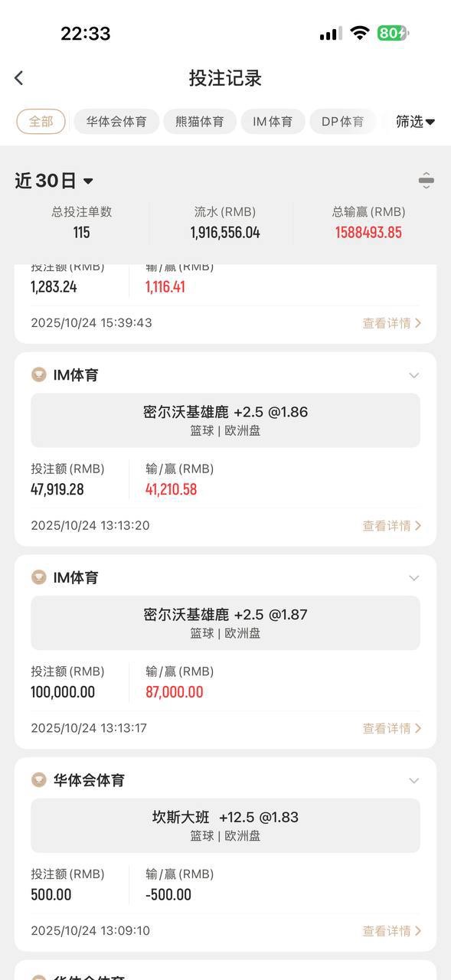Viewport: 451px width, 980px height.
Task: Select the IM体育 category tab
Action: click(273, 122)
